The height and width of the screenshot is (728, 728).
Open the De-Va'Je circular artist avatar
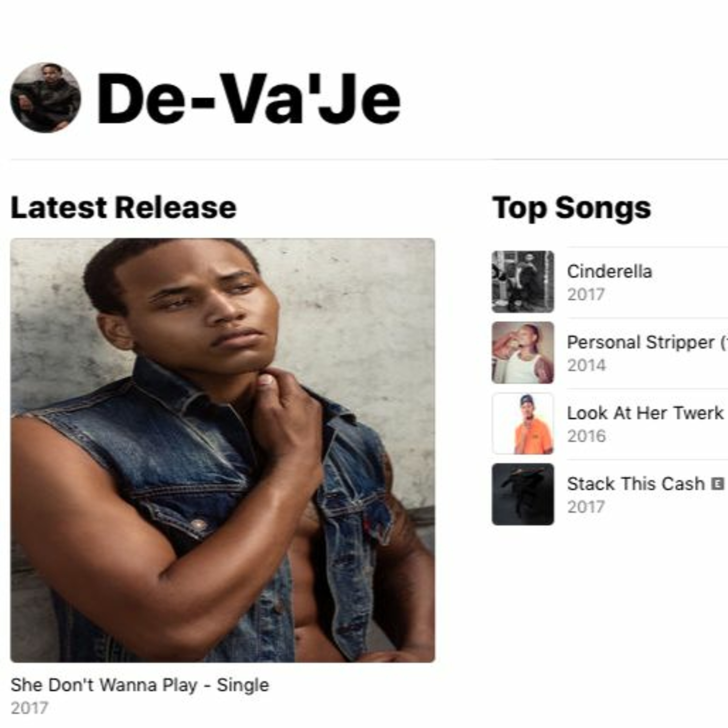click(x=46, y=98)
